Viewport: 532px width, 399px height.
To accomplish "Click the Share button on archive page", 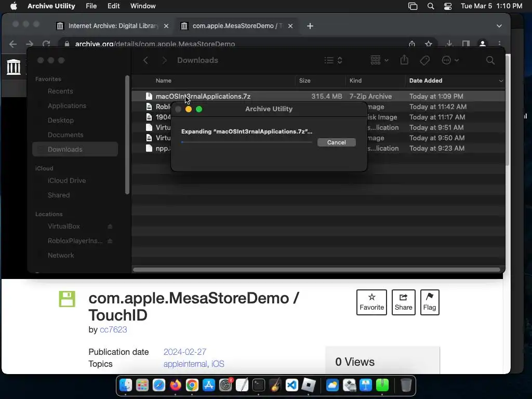I will click(403, 302).
